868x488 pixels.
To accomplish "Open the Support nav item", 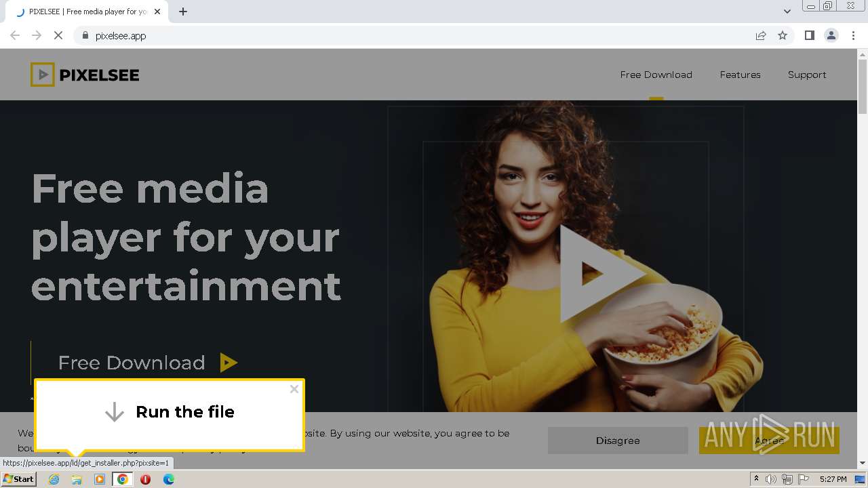I will click(x=807, y=75).
